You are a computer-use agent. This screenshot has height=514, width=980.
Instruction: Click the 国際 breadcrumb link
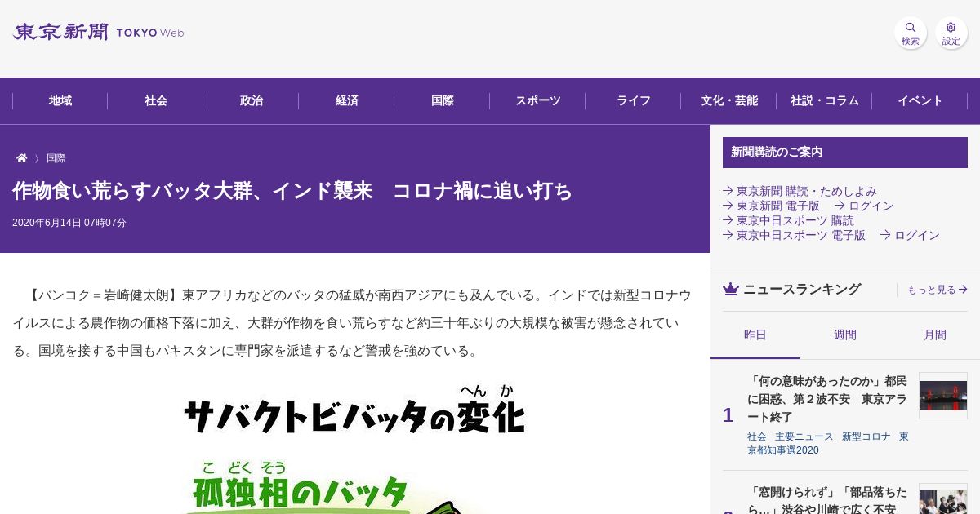click(56, 158)
